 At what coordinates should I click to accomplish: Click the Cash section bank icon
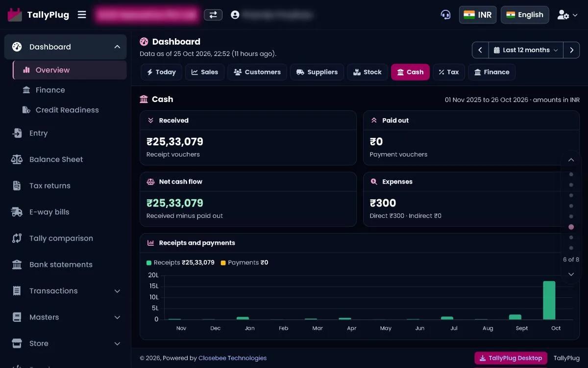(x=144, y=99)
